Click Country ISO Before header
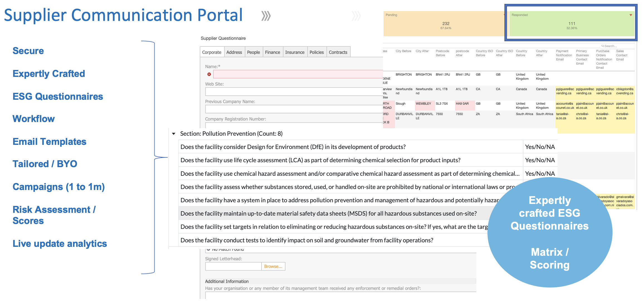The width and height of the screenshot is (644, 302). pyautogui.click(x=484, y=53)
